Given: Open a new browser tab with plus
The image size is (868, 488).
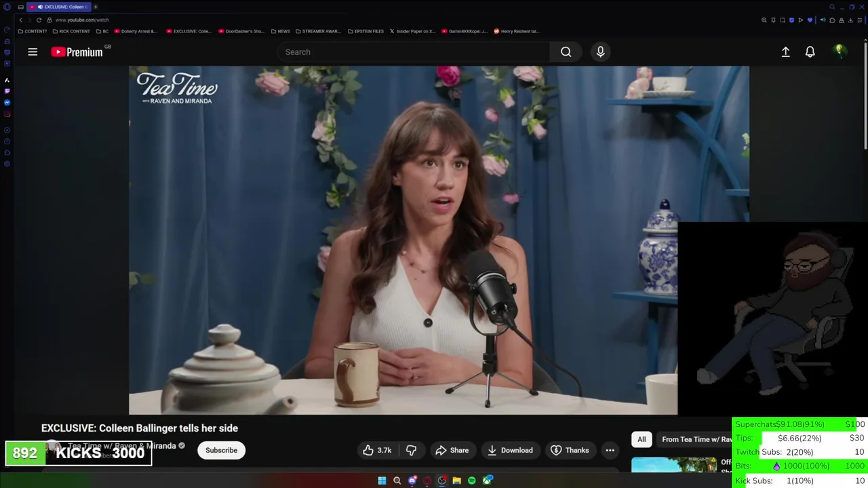Looking at the screenshot, I should 96,7.
